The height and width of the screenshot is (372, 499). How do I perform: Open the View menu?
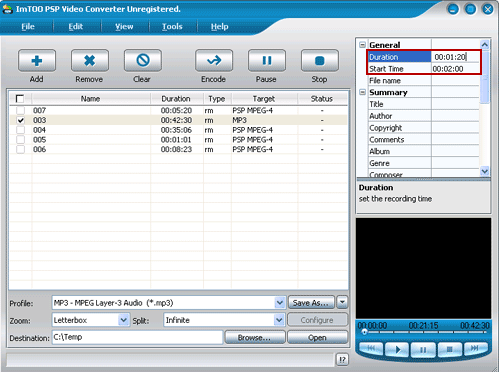click(x=124, y=26)
